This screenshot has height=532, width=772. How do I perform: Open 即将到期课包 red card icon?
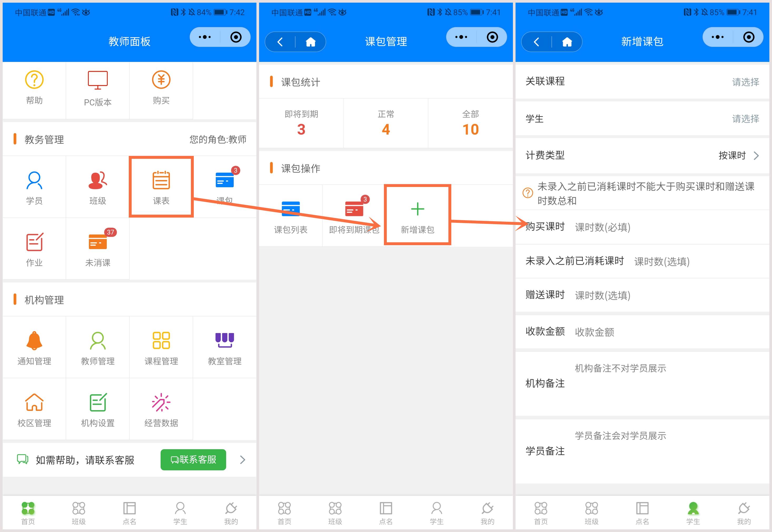coord(354,209)
